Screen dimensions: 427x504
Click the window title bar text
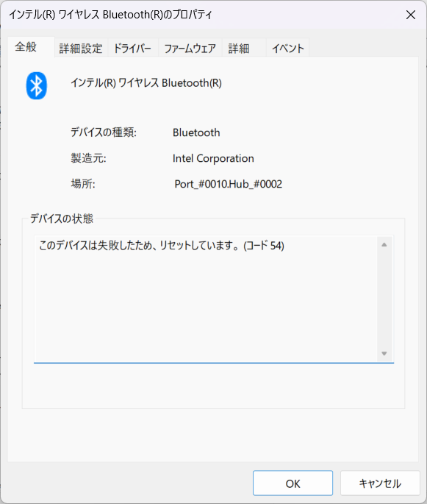tap(110, 15)
